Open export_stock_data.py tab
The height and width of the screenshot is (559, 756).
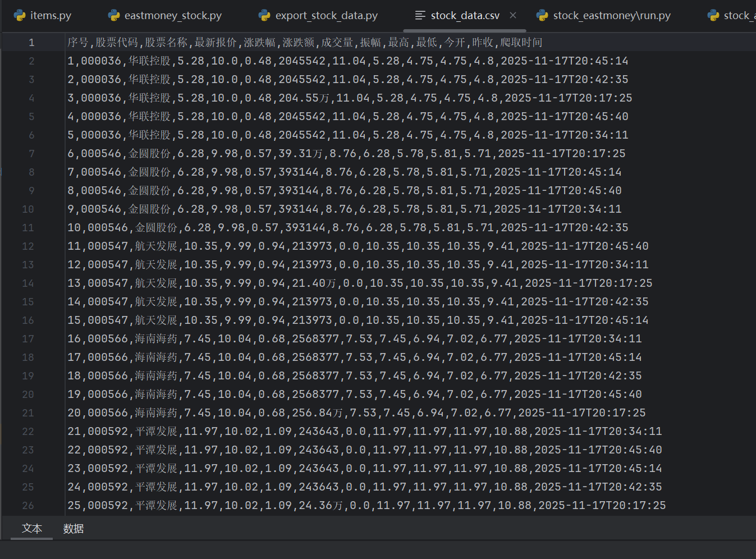[x=318, y=16]
